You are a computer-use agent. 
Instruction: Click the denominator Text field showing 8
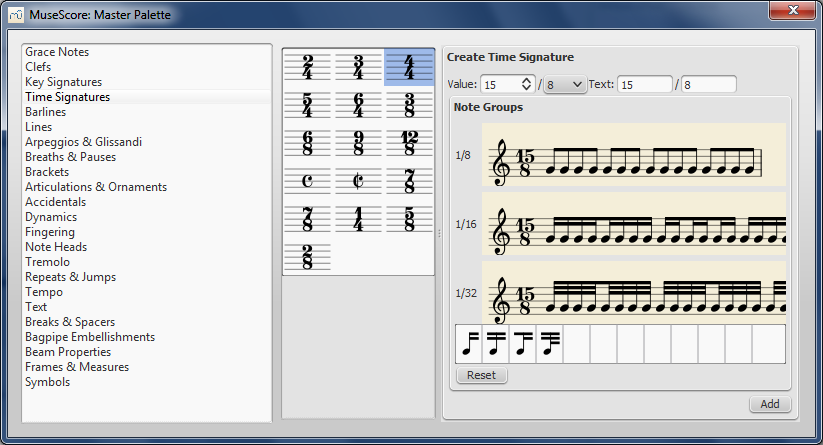tap(709, 84)
